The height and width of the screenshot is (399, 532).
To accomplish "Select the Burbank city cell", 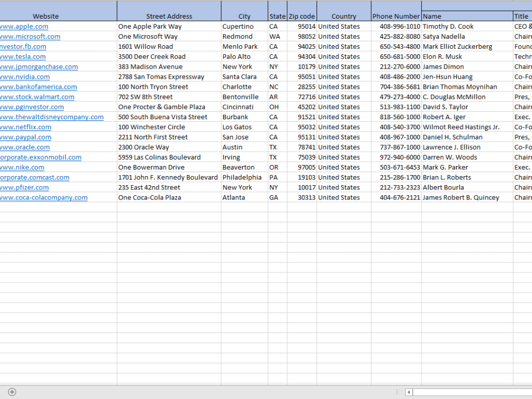I will 244,117.
